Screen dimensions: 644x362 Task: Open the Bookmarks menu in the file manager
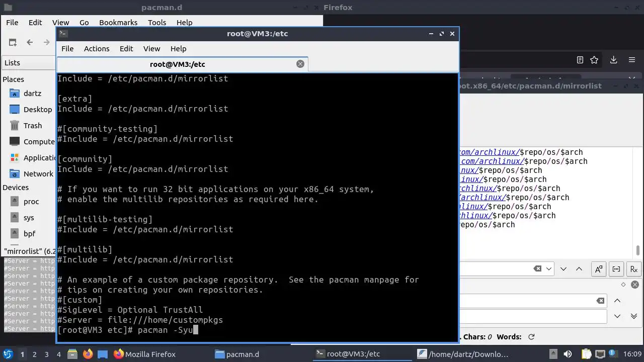118,23
